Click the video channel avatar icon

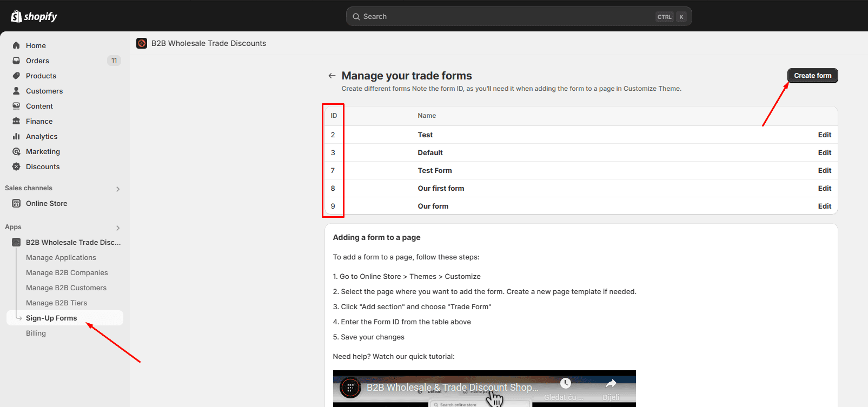click(x=350, y=388)
